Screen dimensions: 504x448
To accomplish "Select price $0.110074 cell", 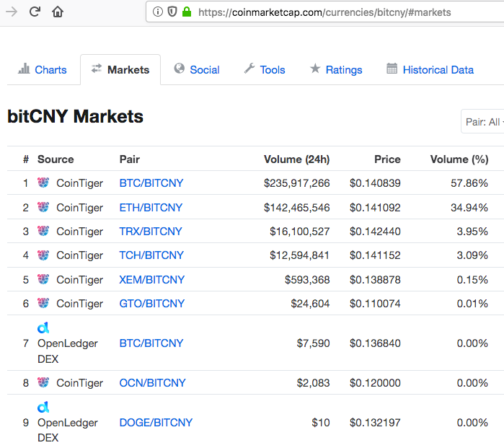I will pyautogui.click(x=375, y=303).
